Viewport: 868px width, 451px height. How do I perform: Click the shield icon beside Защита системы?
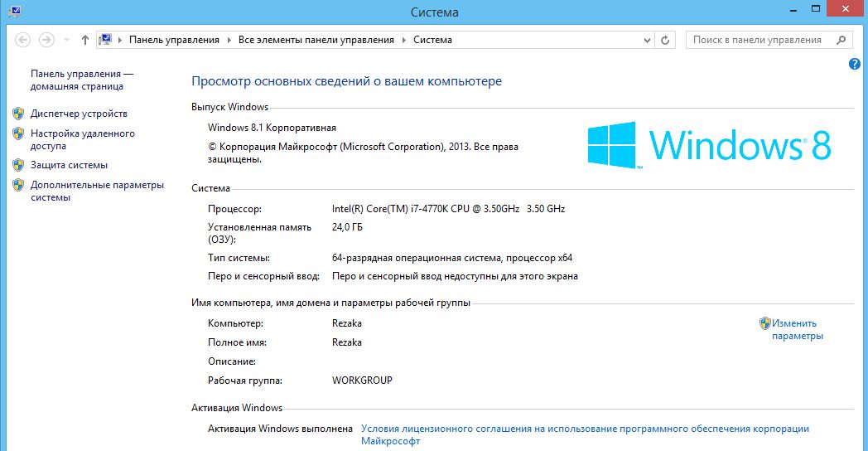tap(18, 165)
